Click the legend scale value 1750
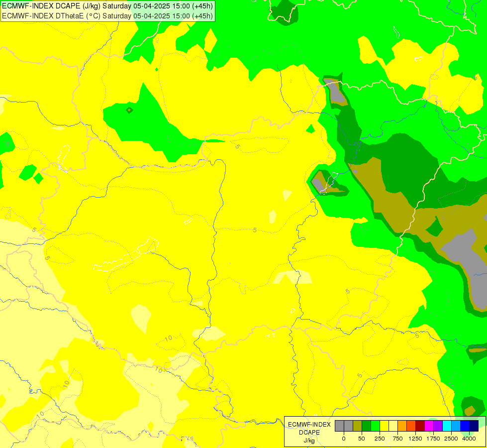This screenshot has height=448, width=487. pos(433,439)
